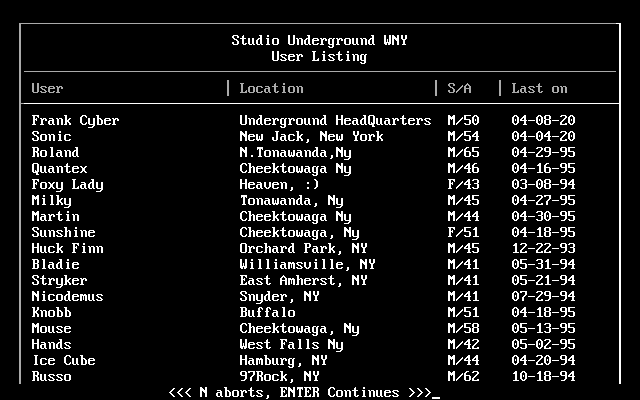This screenshot has width=640, height=400.
Task: Click the last-on date '05-31-94'
Action: point(543,264)
